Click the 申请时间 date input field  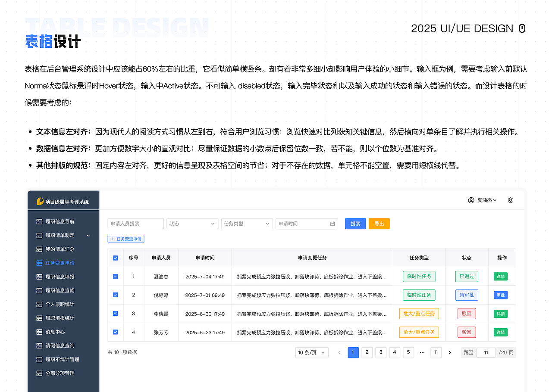(307, 224)
